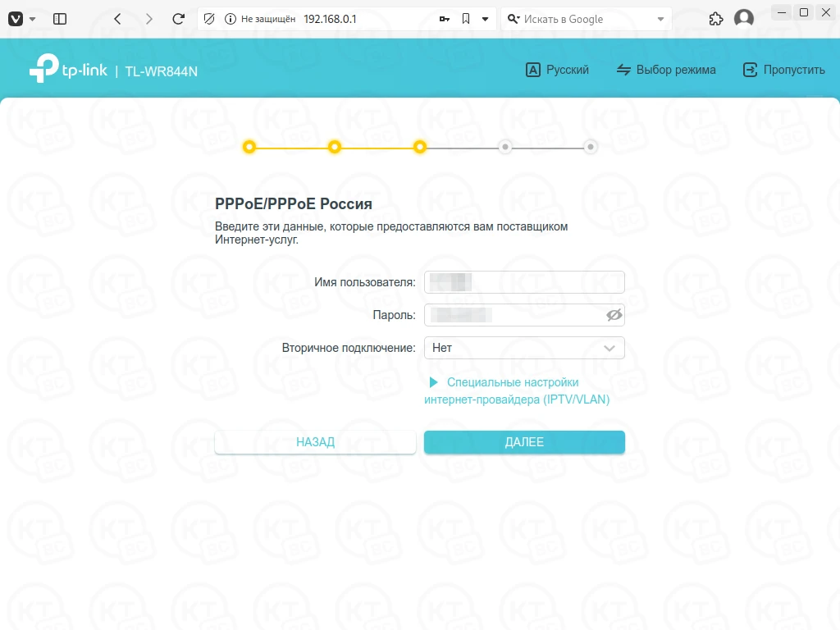The image size is (840, 630).
Task: Toggle the browser side panel icon
Action: click(60, 20)
